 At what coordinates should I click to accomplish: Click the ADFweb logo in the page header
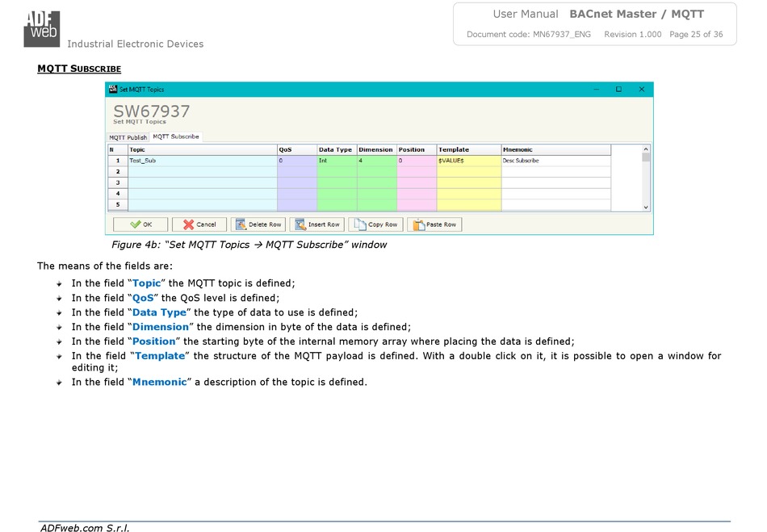[42, 29]
